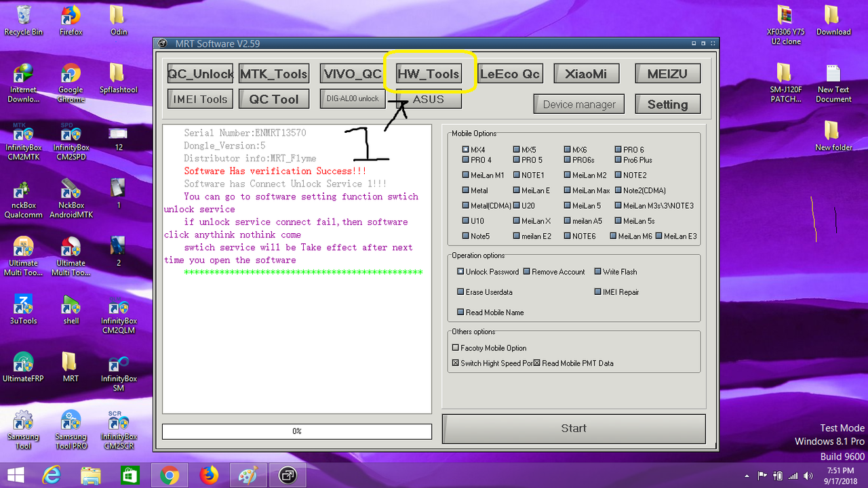
Task: Click the Start operation button
Action: tap(574, 428)
